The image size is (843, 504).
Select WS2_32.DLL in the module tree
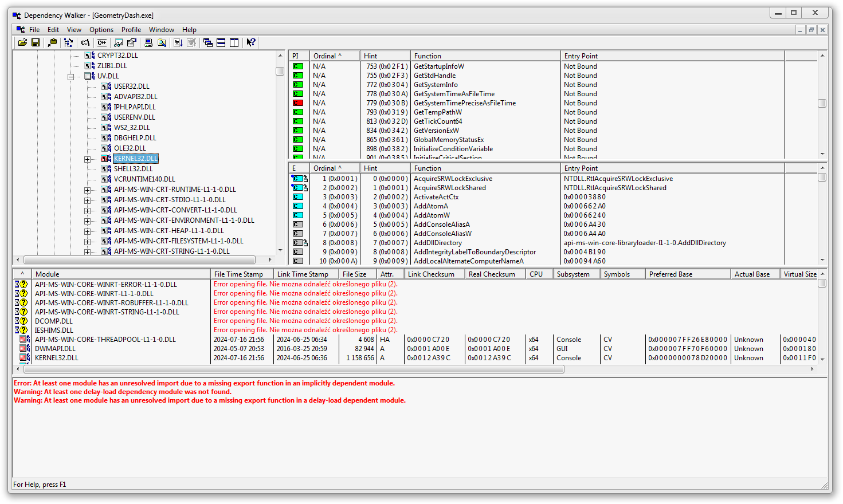tap(132, 128)
